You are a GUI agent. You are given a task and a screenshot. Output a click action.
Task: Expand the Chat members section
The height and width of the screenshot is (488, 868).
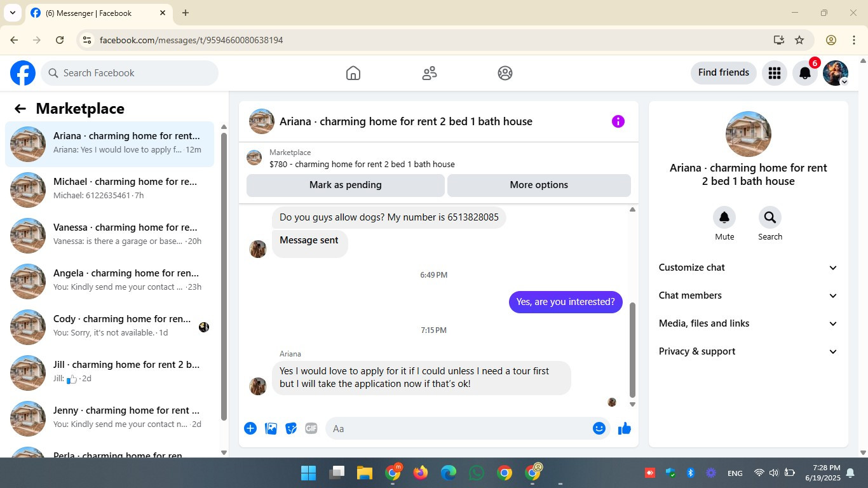749,295
